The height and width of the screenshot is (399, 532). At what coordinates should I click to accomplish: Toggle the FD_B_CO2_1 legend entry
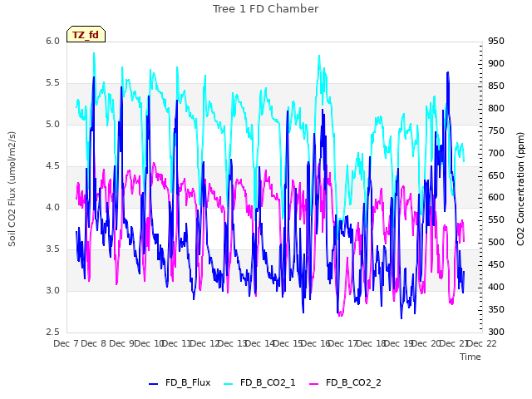[x=259, y=382]
